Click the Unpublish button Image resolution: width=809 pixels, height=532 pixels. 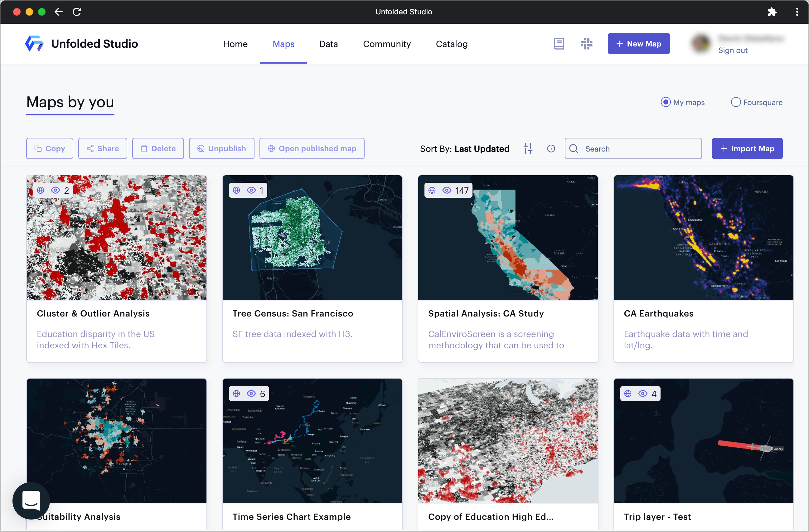(222, 148)
